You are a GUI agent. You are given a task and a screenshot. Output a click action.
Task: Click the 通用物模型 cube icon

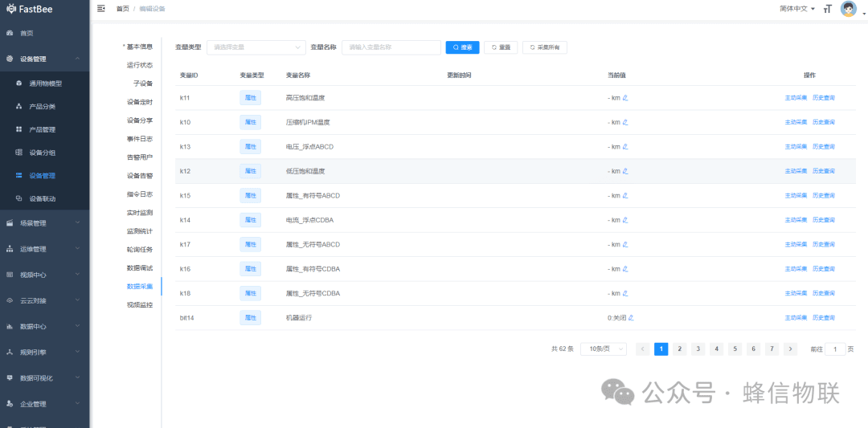tap(18, 84)
